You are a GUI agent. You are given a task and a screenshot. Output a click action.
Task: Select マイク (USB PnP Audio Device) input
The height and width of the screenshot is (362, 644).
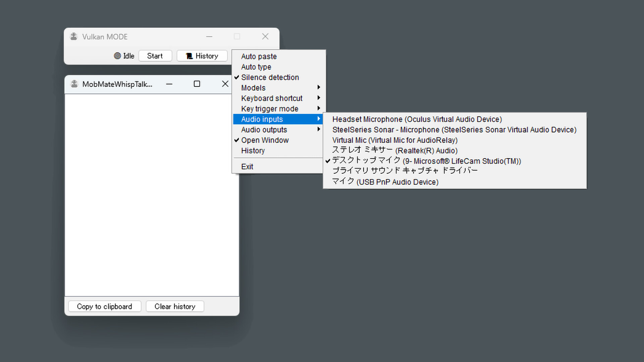point(385,182)
